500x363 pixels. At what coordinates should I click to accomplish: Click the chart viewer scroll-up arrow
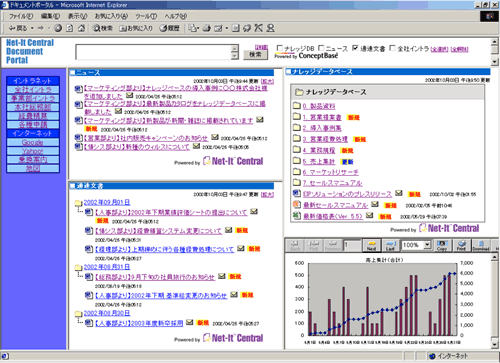495,257
